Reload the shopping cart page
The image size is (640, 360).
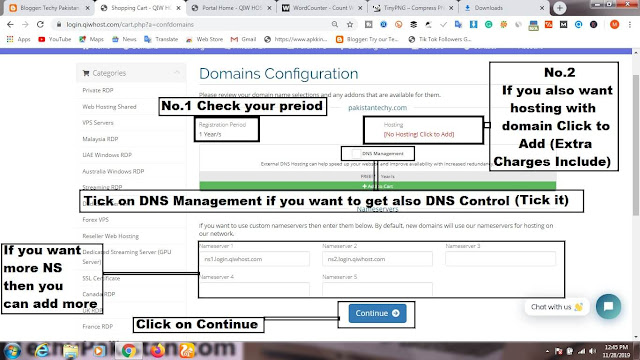click(40, 24)
